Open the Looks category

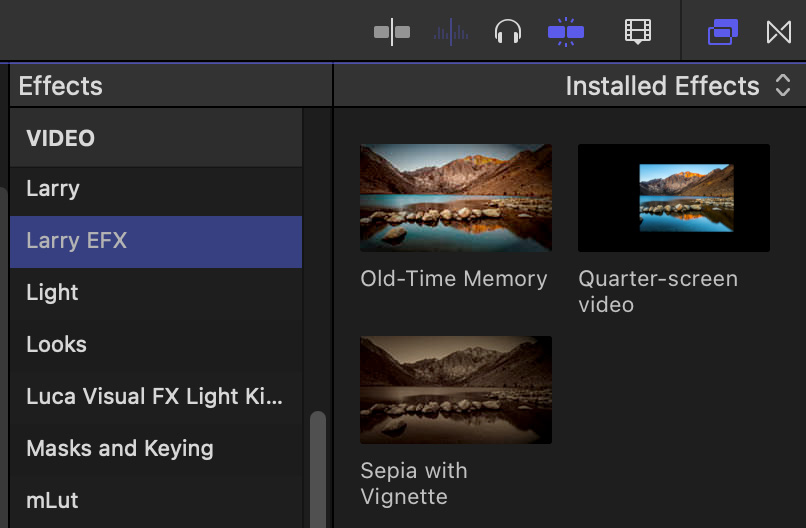tap(56, 345)
